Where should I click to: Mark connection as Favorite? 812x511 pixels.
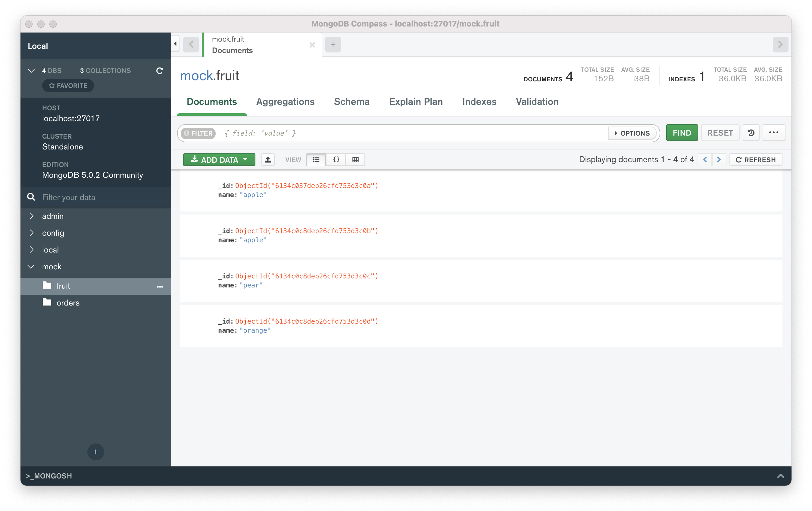[x=68, y=86]
